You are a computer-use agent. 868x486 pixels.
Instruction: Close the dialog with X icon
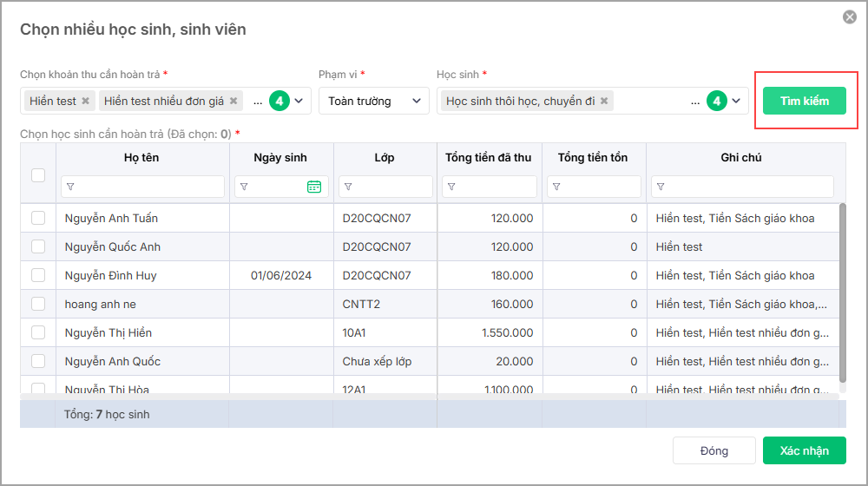850,17
